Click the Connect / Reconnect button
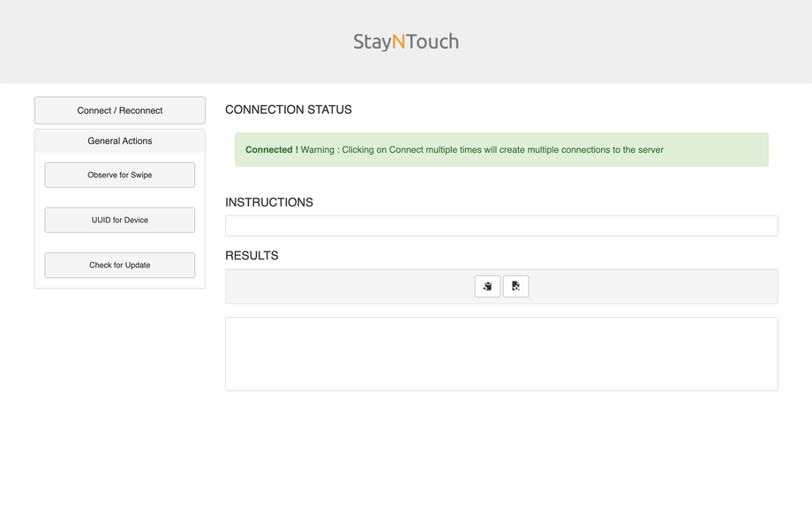 coord(120,110)
